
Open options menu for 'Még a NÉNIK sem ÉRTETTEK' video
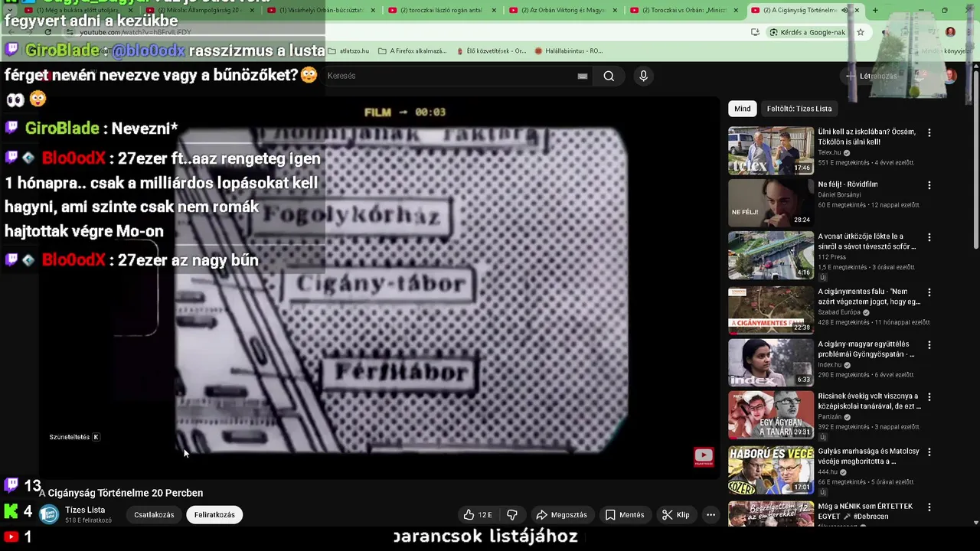pyautogui.click(x=929, y=507)
